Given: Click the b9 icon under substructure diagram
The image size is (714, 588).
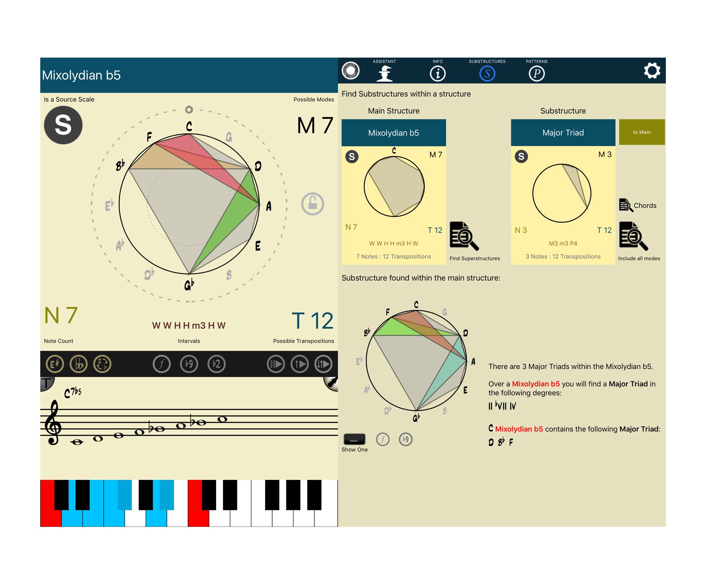Looking at the screenshot, I should click(x=406, y=439).
